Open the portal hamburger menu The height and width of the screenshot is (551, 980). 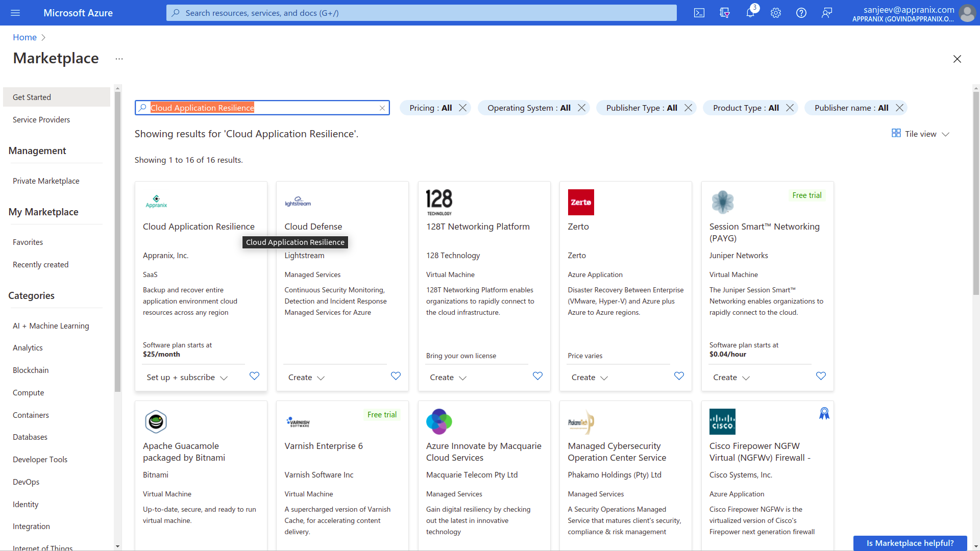[15, 13]
